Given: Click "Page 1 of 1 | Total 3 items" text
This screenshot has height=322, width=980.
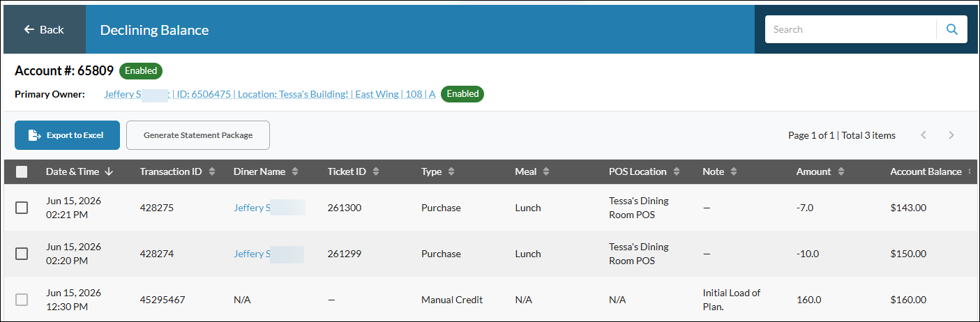Looking at the screenshot, I should [x=842, y=135].
